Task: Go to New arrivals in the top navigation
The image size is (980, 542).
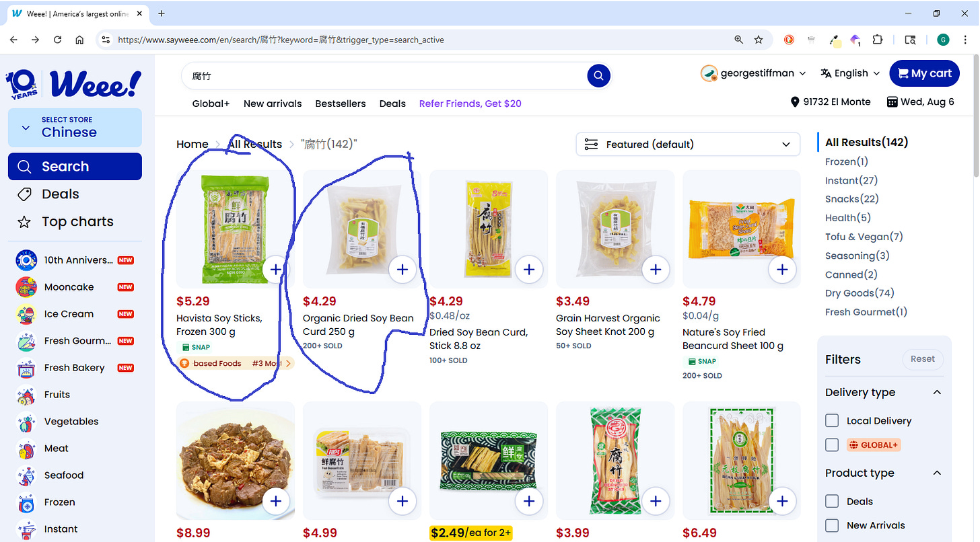Action: coord(273,104)
